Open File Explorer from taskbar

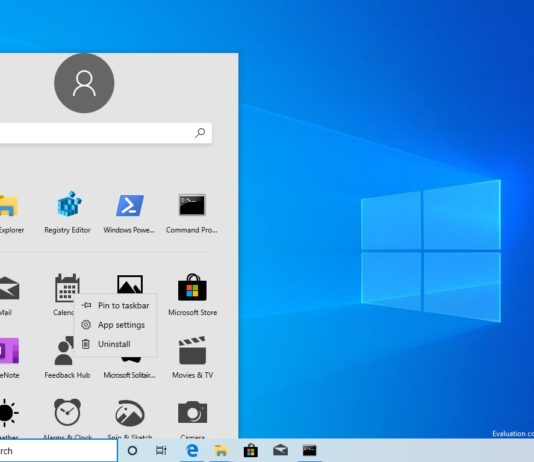click(x=221, y=450)
